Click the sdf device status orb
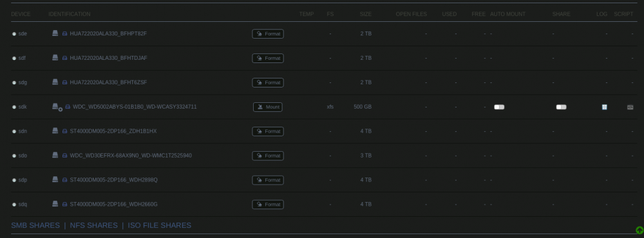Viewport: 644px width, 238px height. [x=14, y=59]
